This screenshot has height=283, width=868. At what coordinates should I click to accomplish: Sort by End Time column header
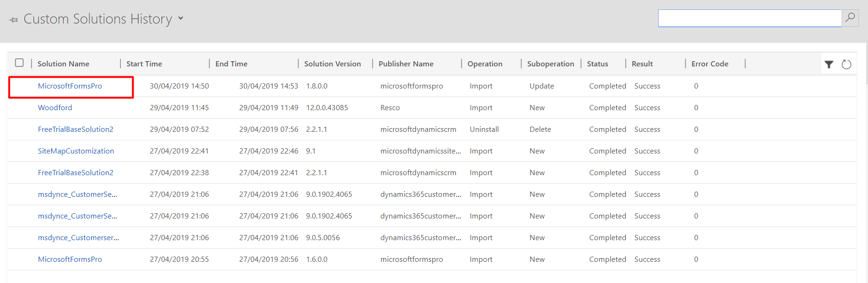pos(231,64)
